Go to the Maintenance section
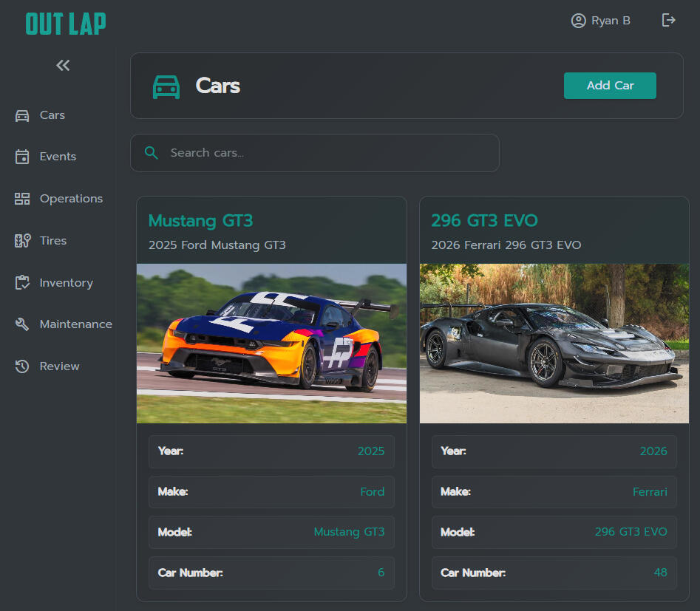The image size is (700, 611). pyautogui.click(x=75, y=324)
